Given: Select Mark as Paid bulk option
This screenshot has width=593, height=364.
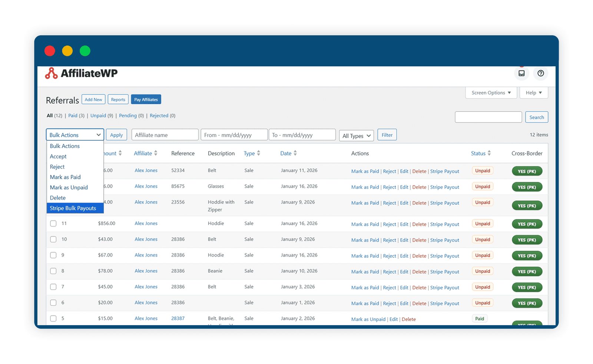Looking at the screenshot, I should 65,177.
